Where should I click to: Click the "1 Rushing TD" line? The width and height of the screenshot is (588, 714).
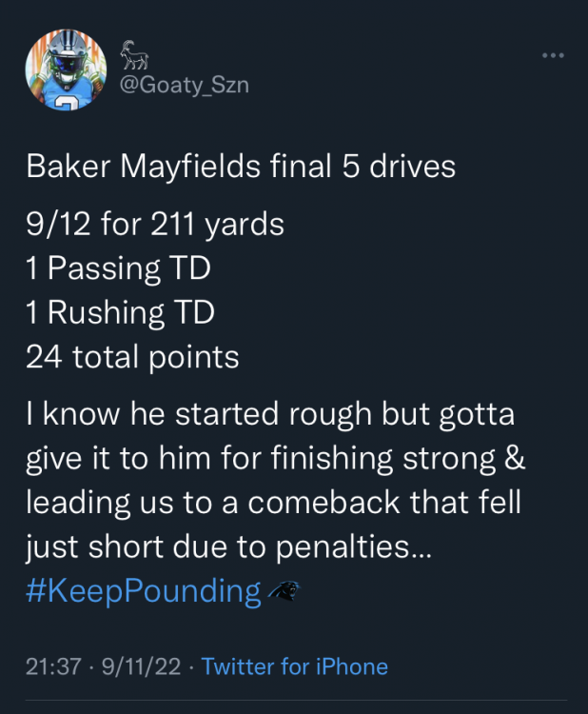point(120,312)
